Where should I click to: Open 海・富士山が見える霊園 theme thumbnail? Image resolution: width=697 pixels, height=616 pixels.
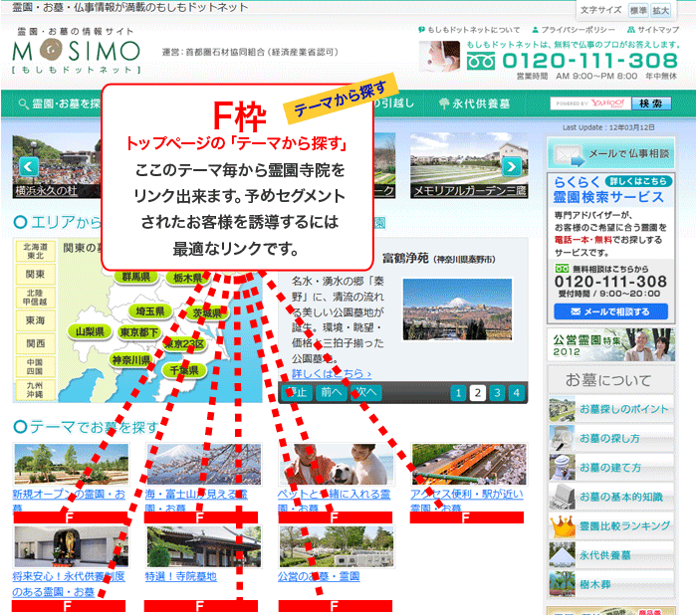coord(203,464)
